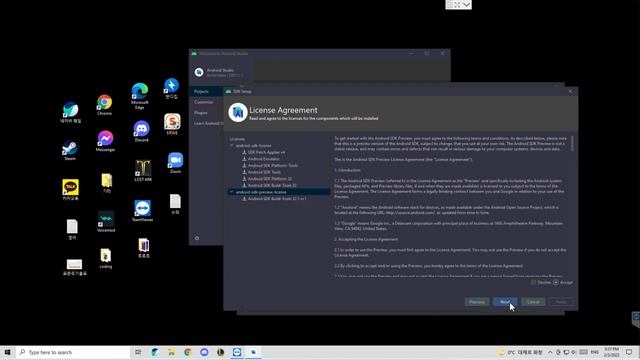Select the Decline radio button

[x=533, y=282]
